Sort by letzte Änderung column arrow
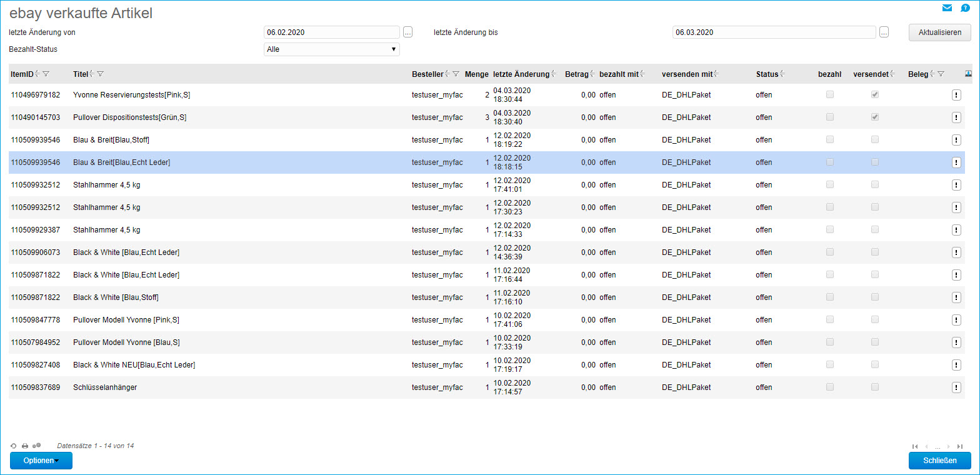The height and width of the screenshot is (475, 980). [554, 74]
